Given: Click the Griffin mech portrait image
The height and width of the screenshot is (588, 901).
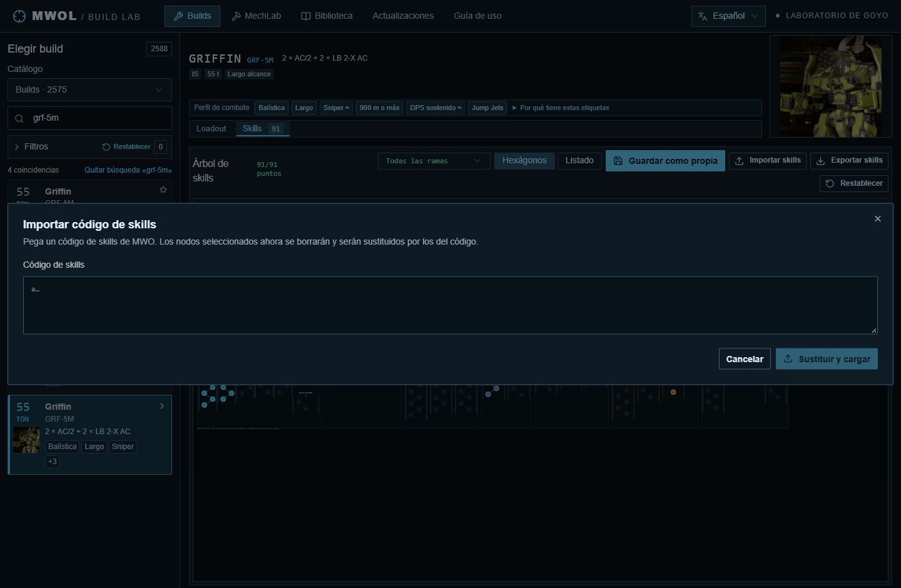Looking at the screenshot, I should [831, 86].
